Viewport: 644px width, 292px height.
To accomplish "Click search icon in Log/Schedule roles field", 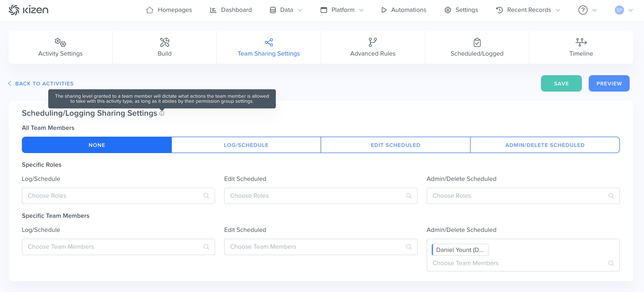I will tap(206, 196).
